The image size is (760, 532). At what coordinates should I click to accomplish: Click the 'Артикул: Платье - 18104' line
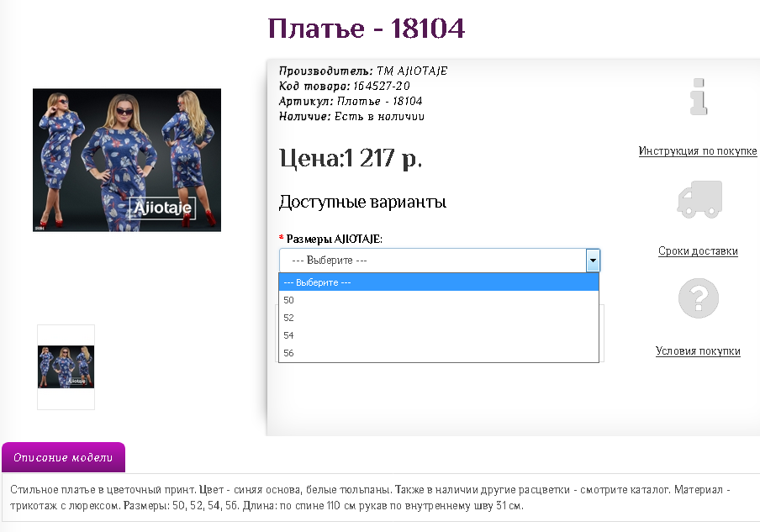tap(351, 101)
